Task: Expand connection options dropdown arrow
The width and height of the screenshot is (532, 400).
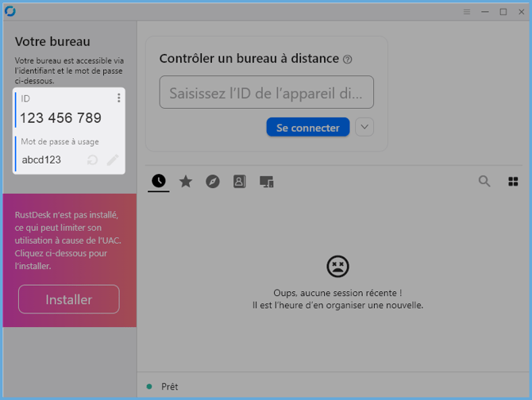Action: (364, 127)
